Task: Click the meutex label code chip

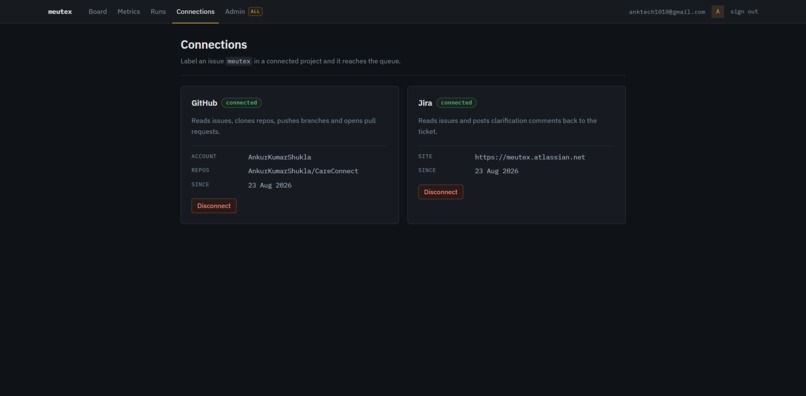Action: tap(239, 61)
